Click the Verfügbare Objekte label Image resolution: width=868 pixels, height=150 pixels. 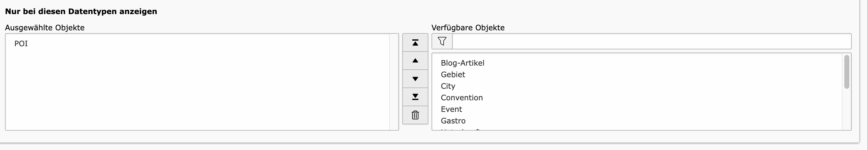[468, 28]
